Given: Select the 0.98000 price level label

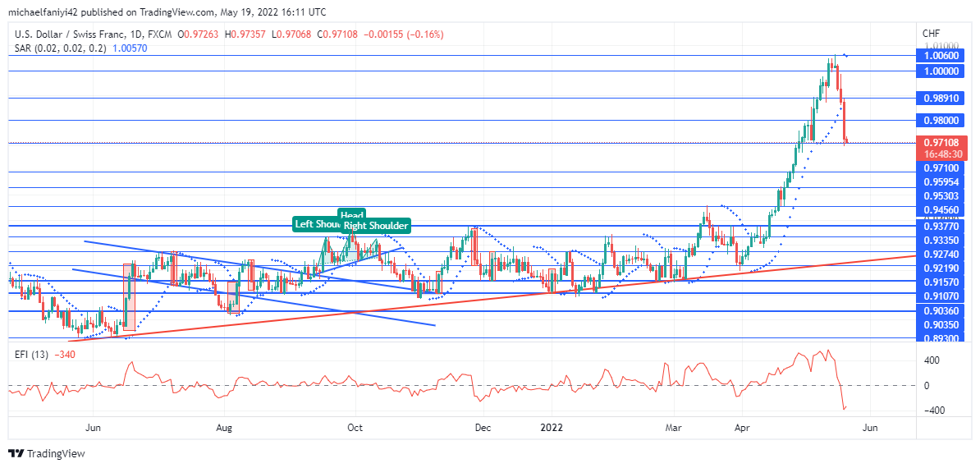Looking at the screenshot, I should [x=941, y=121].
